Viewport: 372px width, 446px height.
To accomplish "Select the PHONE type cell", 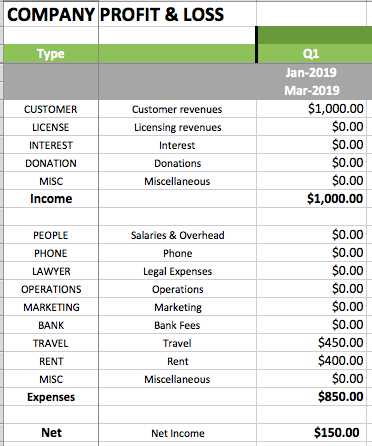I will pos(51,253).
